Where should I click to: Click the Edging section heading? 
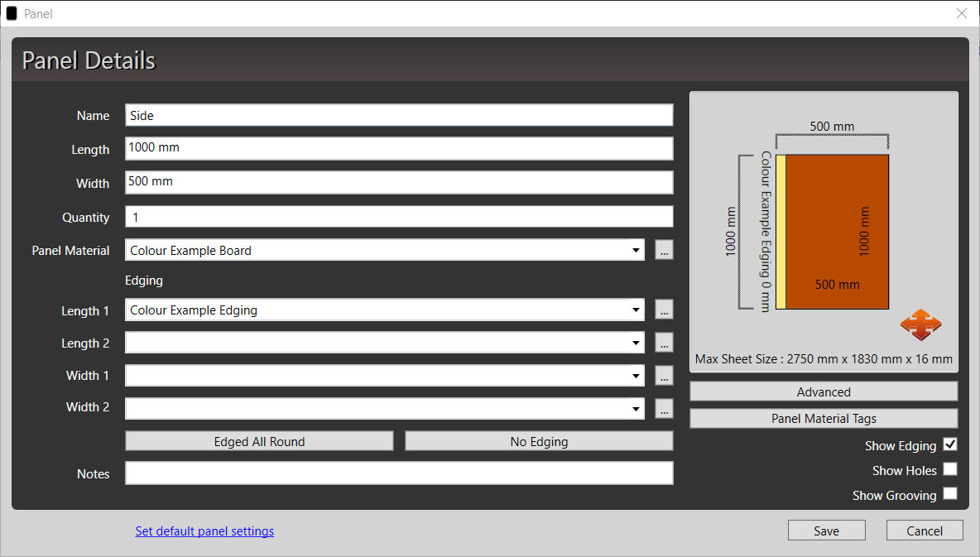pyautogui.click(x=144, y=280)
